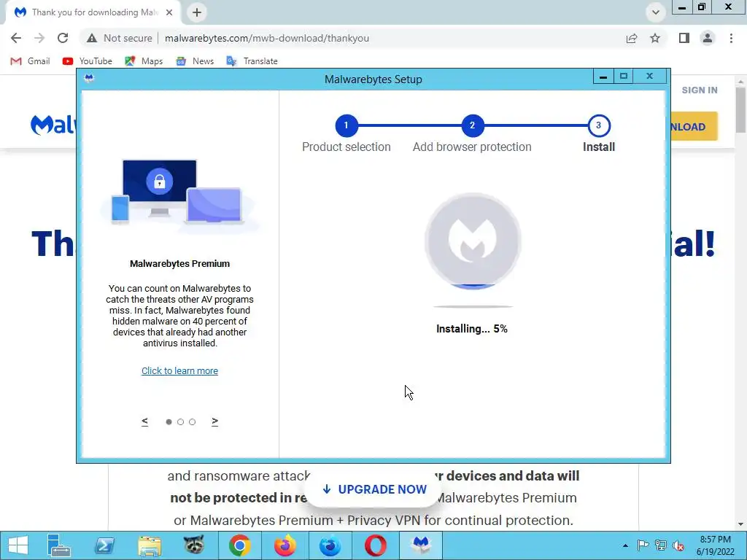Open PowerShell from taskbar
Viewport: 747px width, 560px height.
104,545
